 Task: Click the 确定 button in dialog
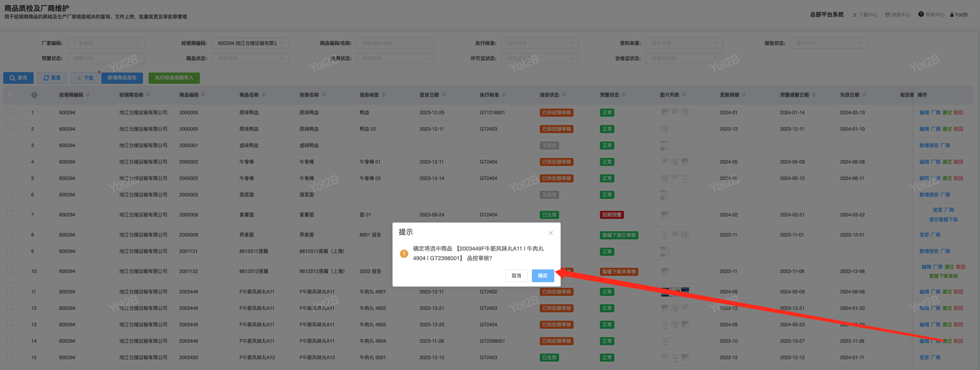click(x=543, y=276)
